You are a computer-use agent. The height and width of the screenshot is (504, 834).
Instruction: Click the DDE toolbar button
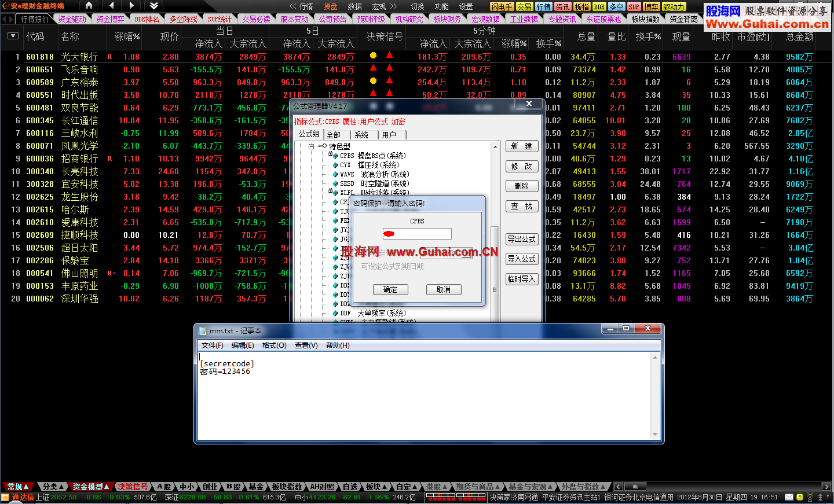(599, 7)
